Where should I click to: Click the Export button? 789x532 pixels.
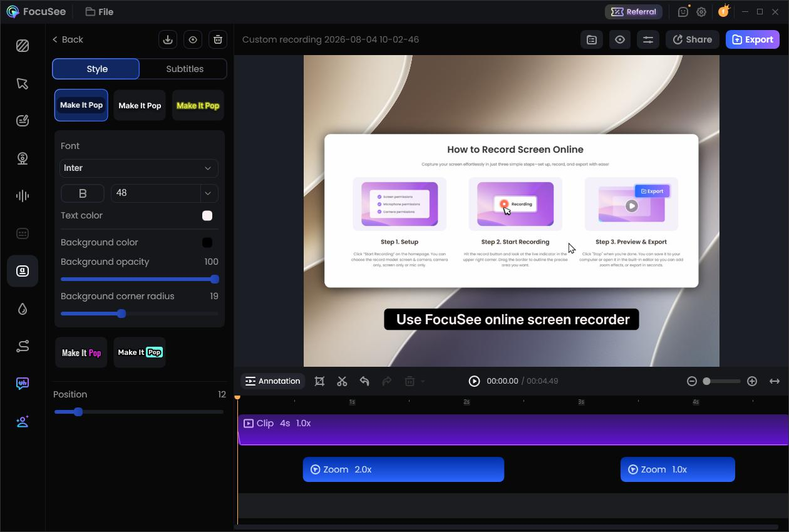752,39
